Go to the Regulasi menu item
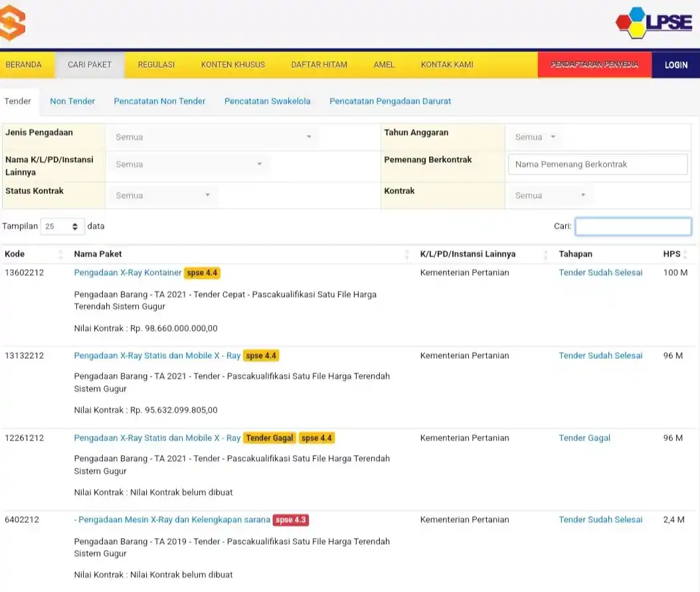 click(x=156, y=65)
